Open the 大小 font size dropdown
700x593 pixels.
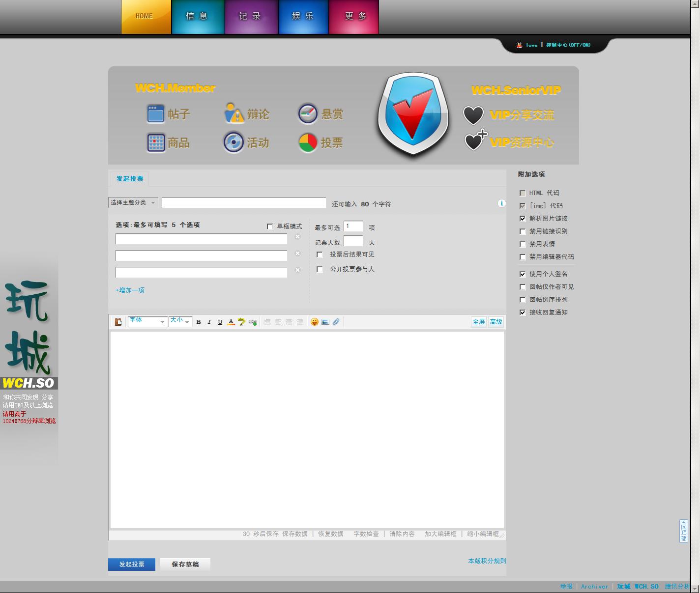[x=180, y=321]
